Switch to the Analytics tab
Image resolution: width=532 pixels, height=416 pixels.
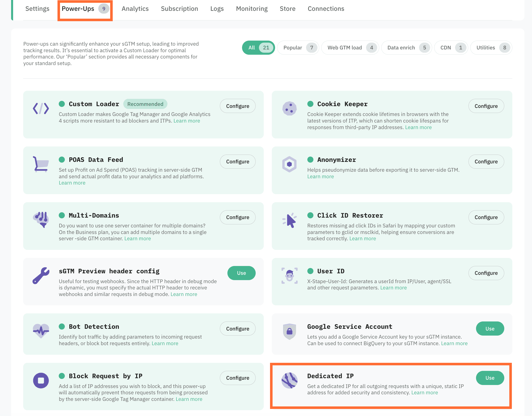[x=135, y=8]
